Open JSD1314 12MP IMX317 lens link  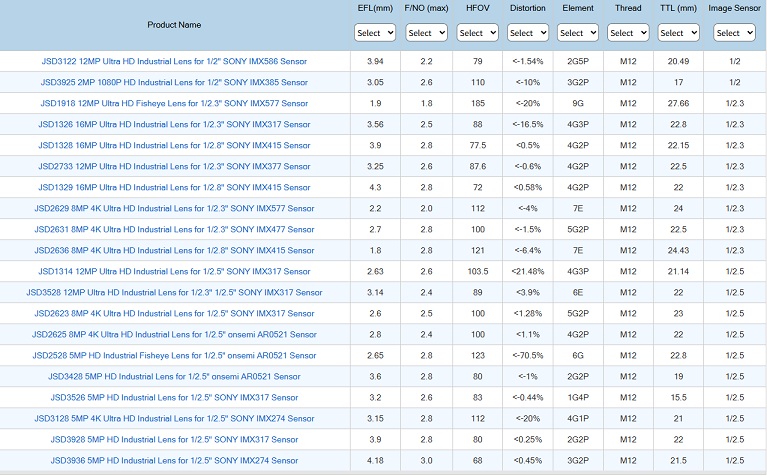point(174,272)
